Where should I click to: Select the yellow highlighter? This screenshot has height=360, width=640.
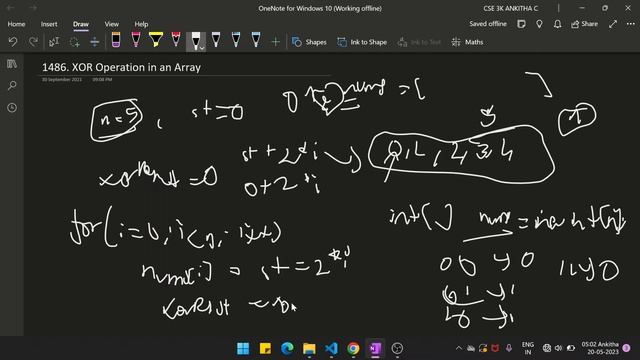[156, 40]
